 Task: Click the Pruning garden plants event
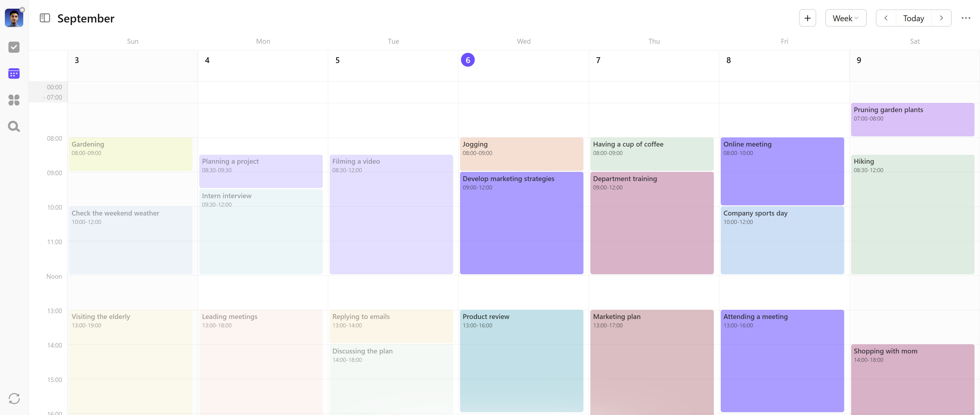coord(912,119)
